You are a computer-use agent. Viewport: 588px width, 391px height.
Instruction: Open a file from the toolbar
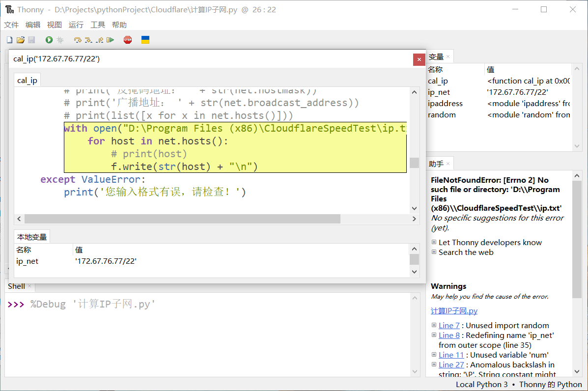21,40
